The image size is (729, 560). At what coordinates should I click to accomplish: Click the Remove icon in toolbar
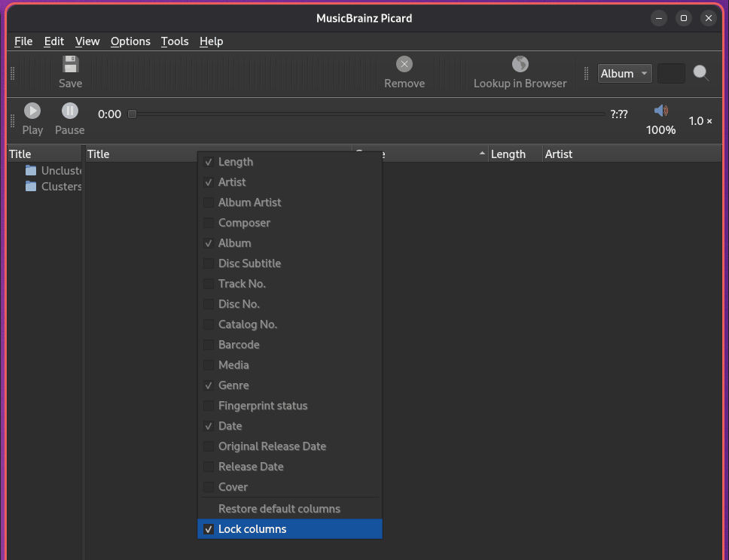(x=404, y=65)
